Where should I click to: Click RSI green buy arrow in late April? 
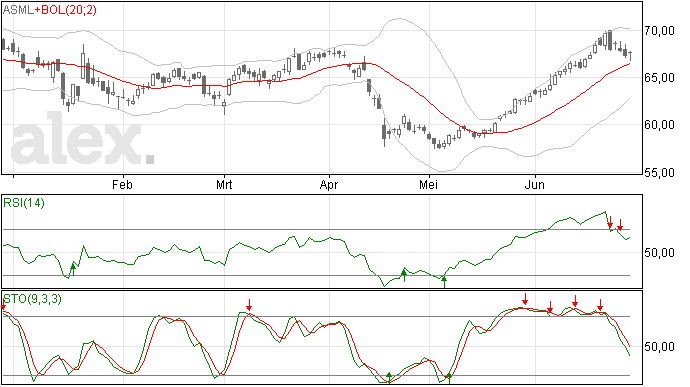point(404,275)
